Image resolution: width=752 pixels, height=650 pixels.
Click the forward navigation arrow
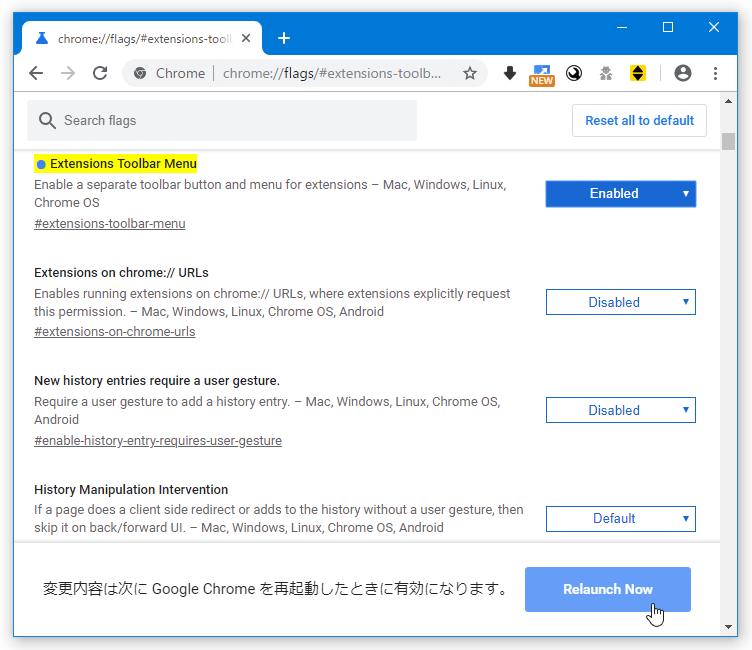(68, 73)
